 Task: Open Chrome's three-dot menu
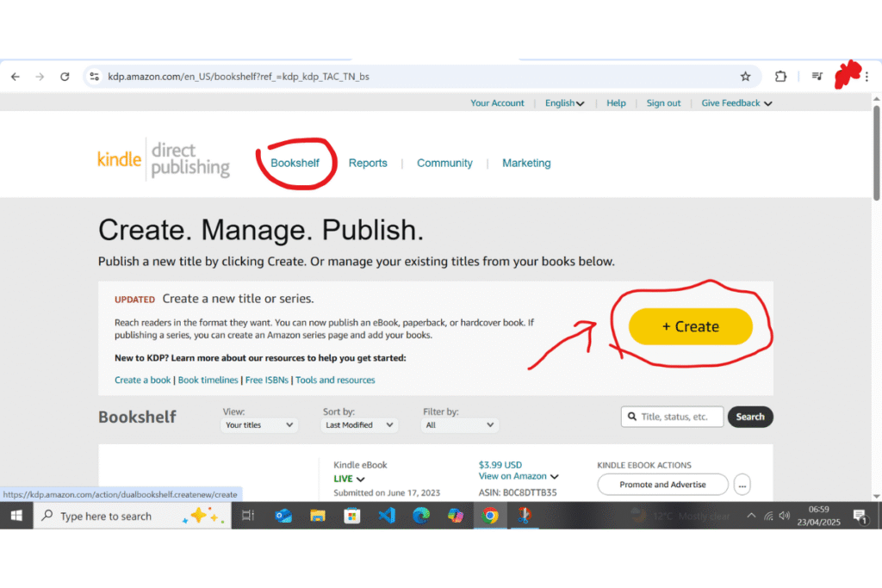pyautogui.click(x=866, y=77)
